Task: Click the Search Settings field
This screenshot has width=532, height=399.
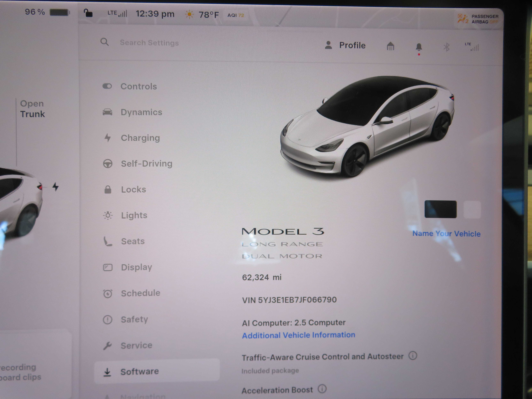Action: click(x=149, y=43)
